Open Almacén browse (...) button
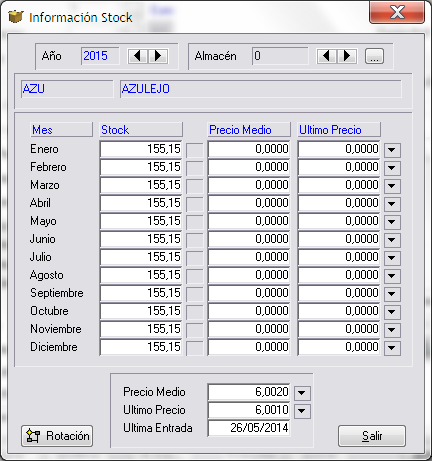This screenshot has width=432, height=461. click(374, 56)
